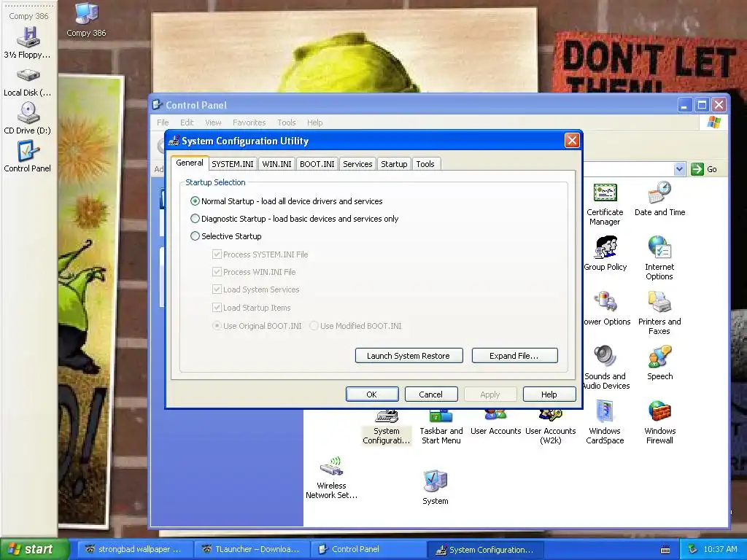Image resolution: width=747 pixels, height=560 pixels.
Task: Switch to the SYSTEM.INI tab
Action: (233, 164)
